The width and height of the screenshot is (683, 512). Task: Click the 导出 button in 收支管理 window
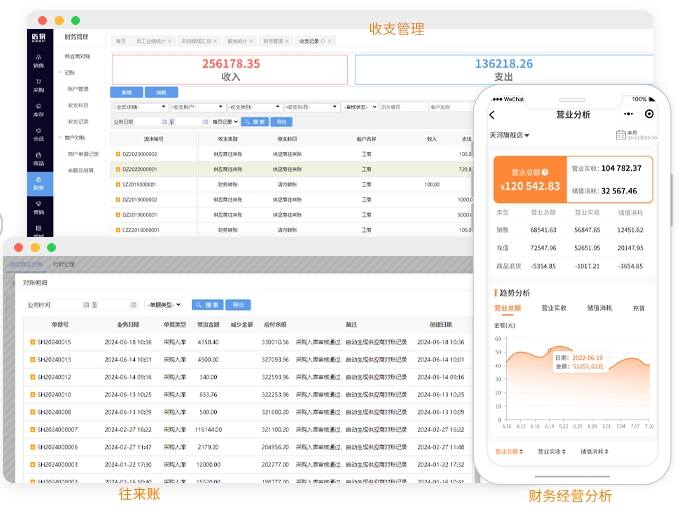(x=281, y=122)
